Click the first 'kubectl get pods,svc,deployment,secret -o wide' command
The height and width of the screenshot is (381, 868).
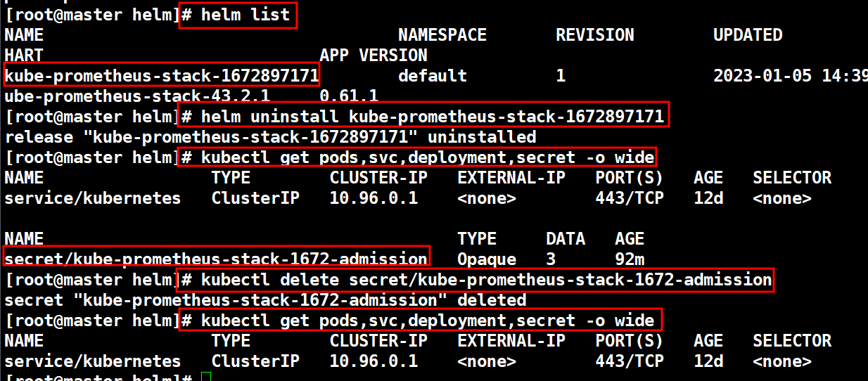tap(427, 157)
